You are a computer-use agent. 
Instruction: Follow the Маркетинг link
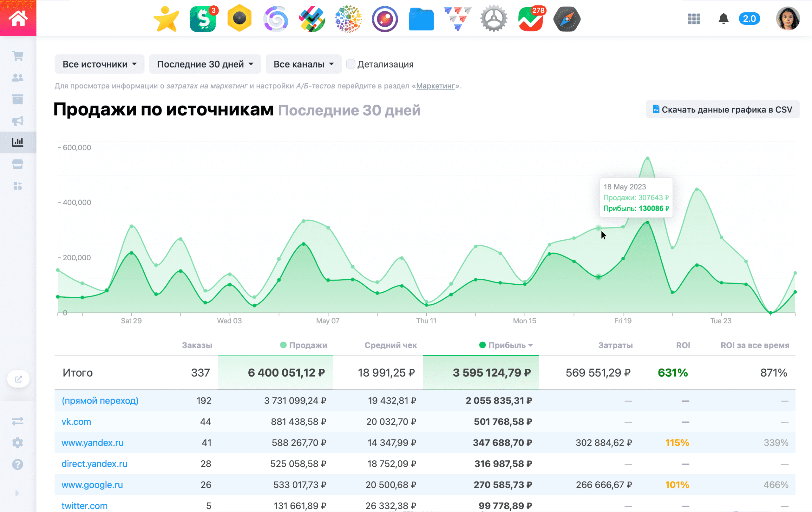pos(435,86)
